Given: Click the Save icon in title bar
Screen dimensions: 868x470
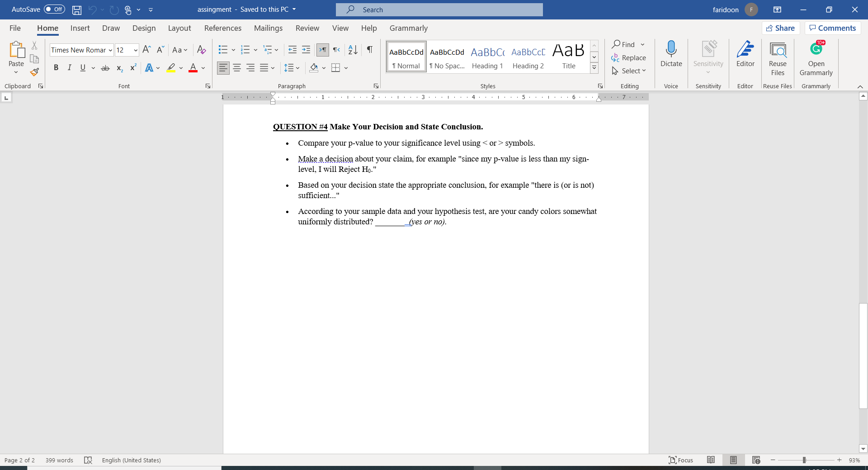Looking at the screenshot, I should coord(77,9).
